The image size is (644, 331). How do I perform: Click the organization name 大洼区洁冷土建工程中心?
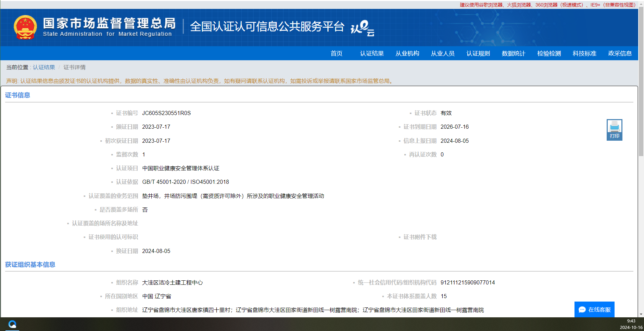click(x=173, y=282)
